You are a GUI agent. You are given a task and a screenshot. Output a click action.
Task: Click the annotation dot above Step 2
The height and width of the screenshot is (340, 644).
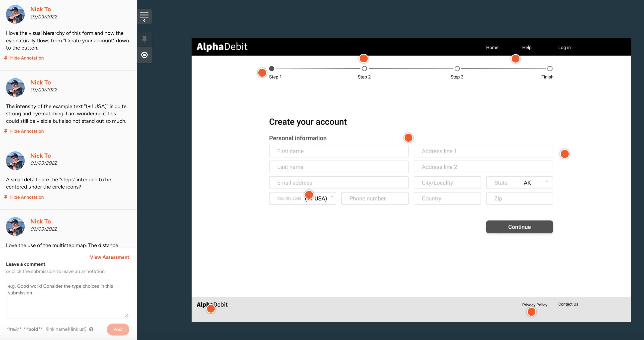[x=363, y=59]
